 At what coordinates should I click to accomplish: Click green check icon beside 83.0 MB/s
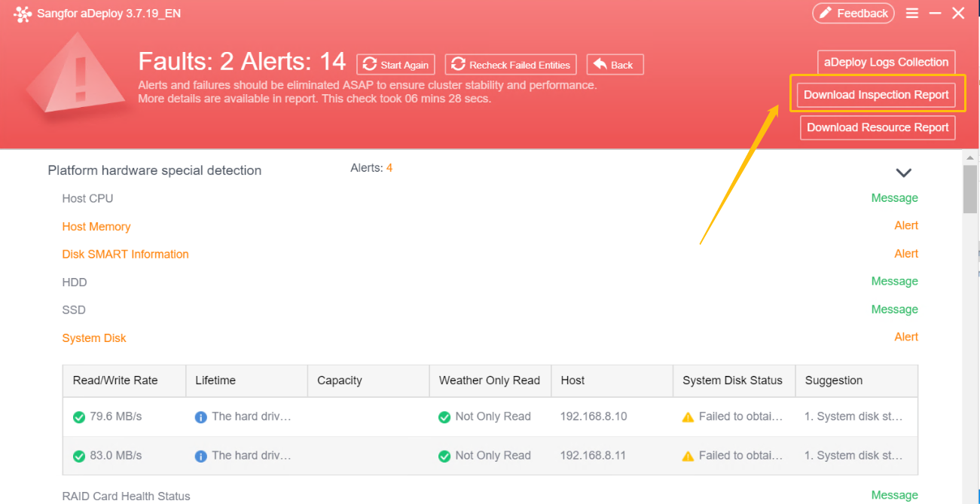[79, 456]
